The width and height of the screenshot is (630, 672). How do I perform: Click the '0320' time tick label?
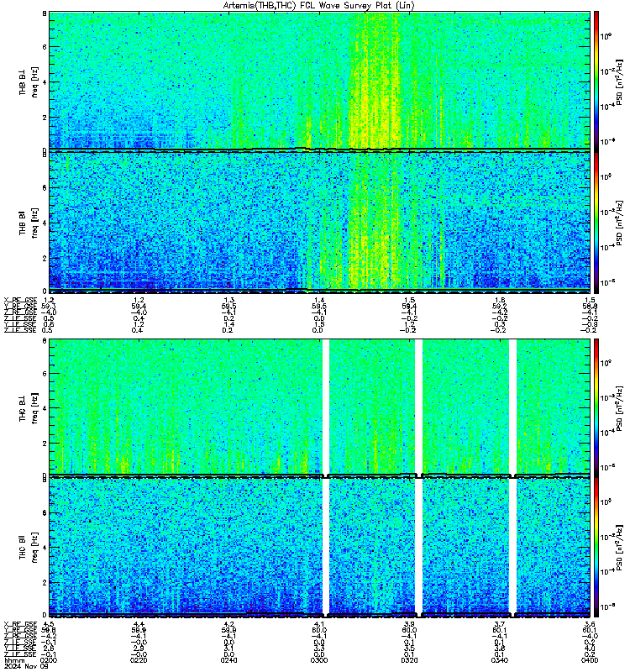point(409,660)
